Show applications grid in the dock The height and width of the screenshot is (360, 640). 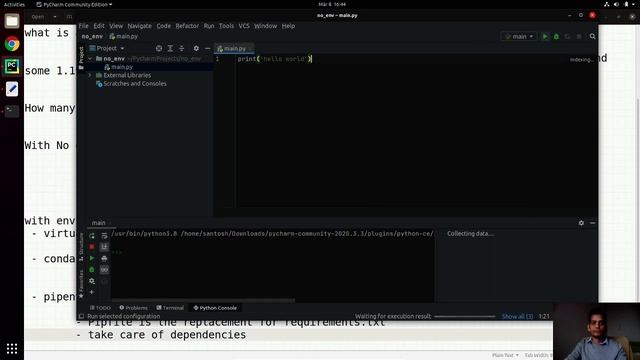[x=12, y=349]
